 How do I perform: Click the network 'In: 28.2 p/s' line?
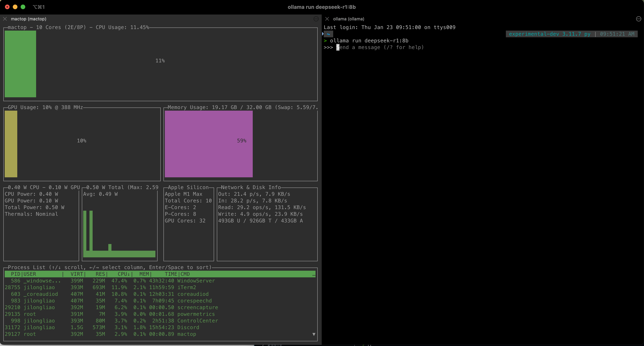click(x=253, y=201)
